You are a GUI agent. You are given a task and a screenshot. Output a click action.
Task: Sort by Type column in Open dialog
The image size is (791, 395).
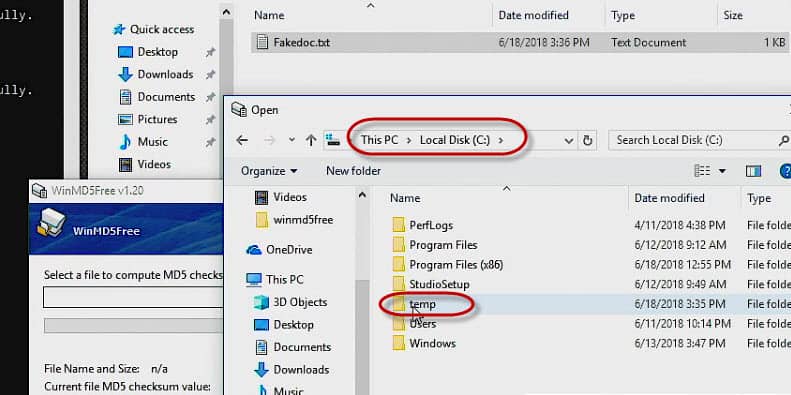(759, 198)
